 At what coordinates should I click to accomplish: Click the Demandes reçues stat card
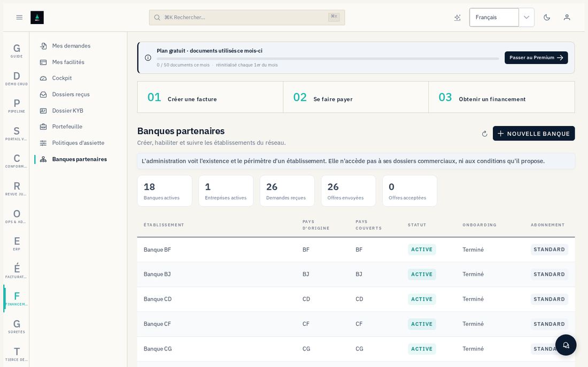point(287,191)
